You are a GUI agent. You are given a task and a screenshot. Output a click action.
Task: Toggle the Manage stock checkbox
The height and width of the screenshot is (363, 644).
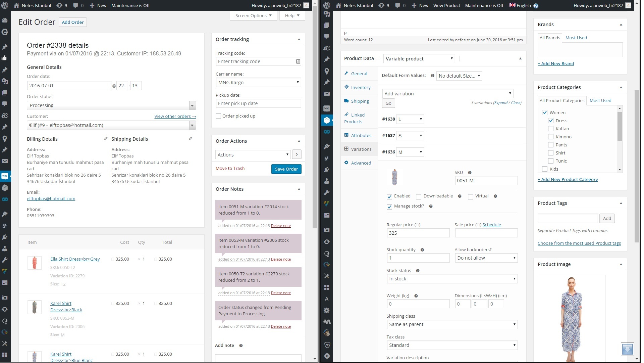point(389,207)
